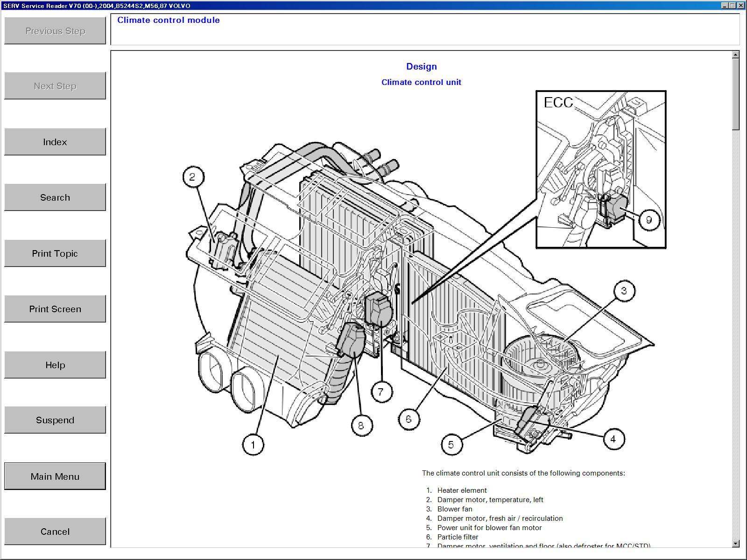Click the Print Screen button
This screenshot has height=560, width=747.
point(55,309)
